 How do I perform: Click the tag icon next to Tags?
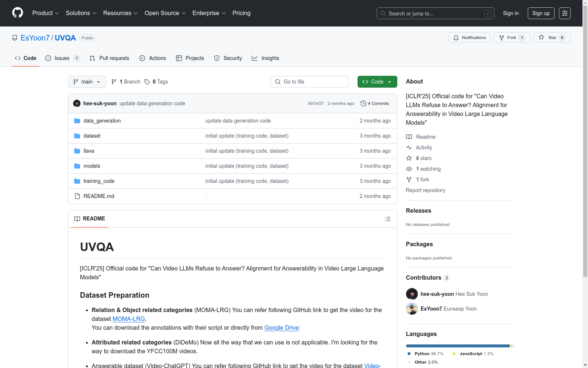[147, 82]
